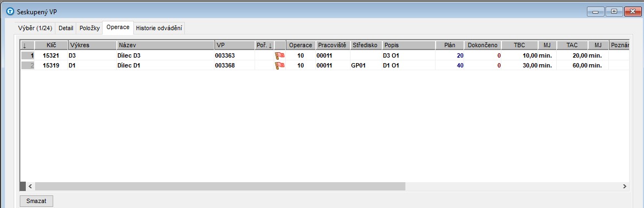The width and height of the screenshot is (644, 208).
Task: Close the Seskupený VP window
Action: (x=632, y=12)
